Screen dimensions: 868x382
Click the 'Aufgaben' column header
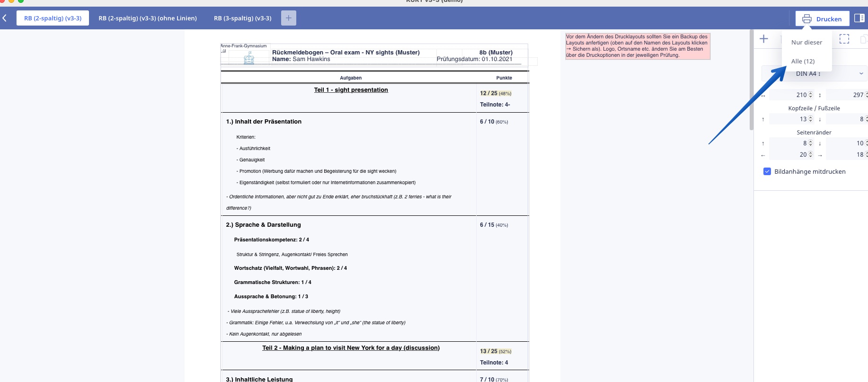click(x=351, y=78)
